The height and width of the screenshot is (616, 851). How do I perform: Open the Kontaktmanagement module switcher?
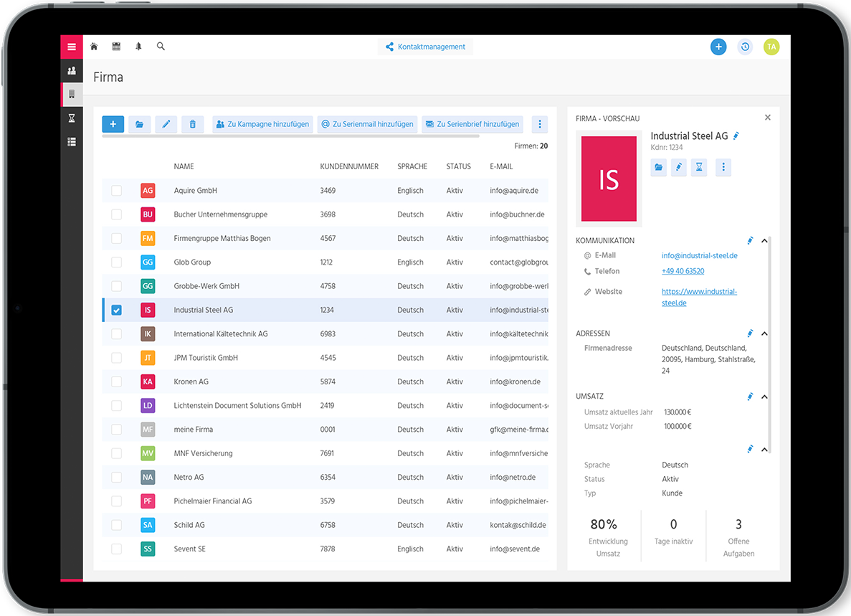(426, 47)
